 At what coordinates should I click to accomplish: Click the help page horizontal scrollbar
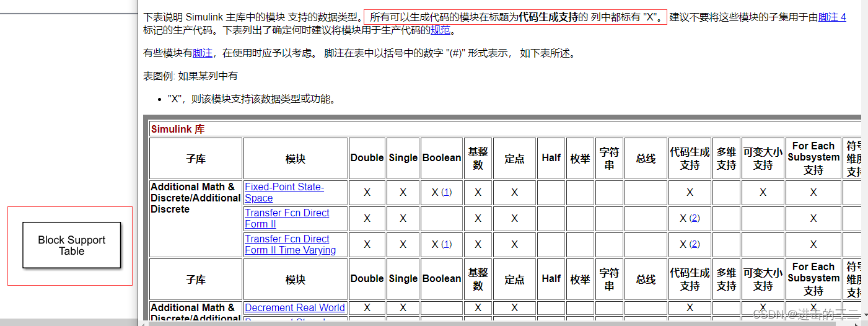tap(499, 323)
